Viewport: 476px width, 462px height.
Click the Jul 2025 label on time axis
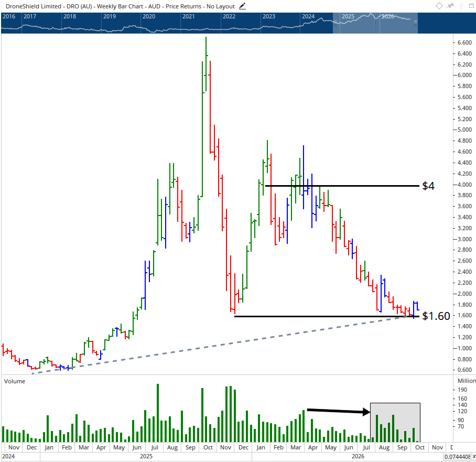coord(155,447)
